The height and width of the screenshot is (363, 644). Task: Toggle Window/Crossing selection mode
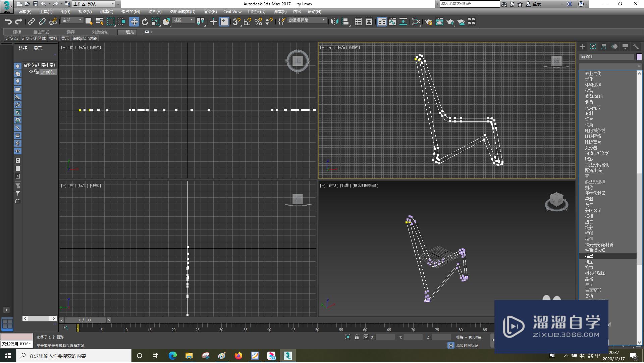121,22
